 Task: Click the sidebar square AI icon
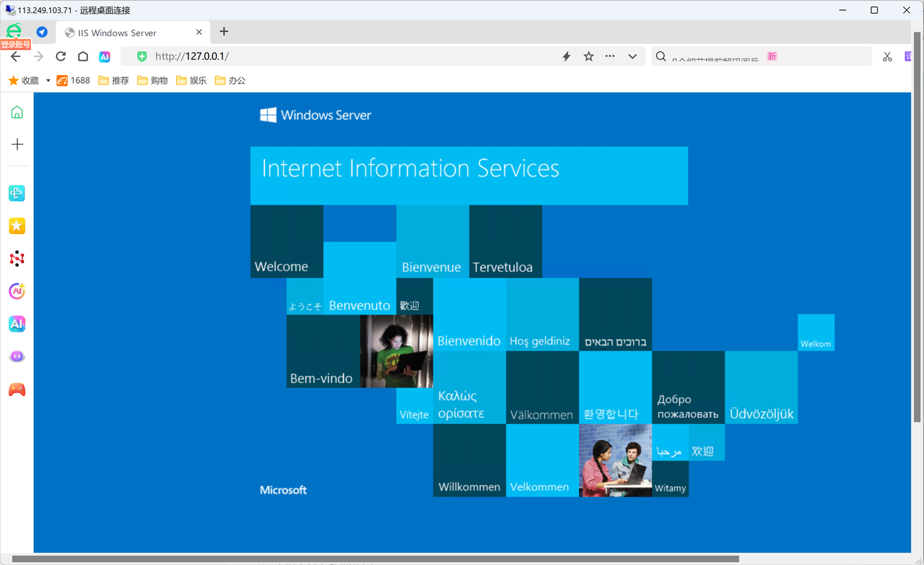17,324
